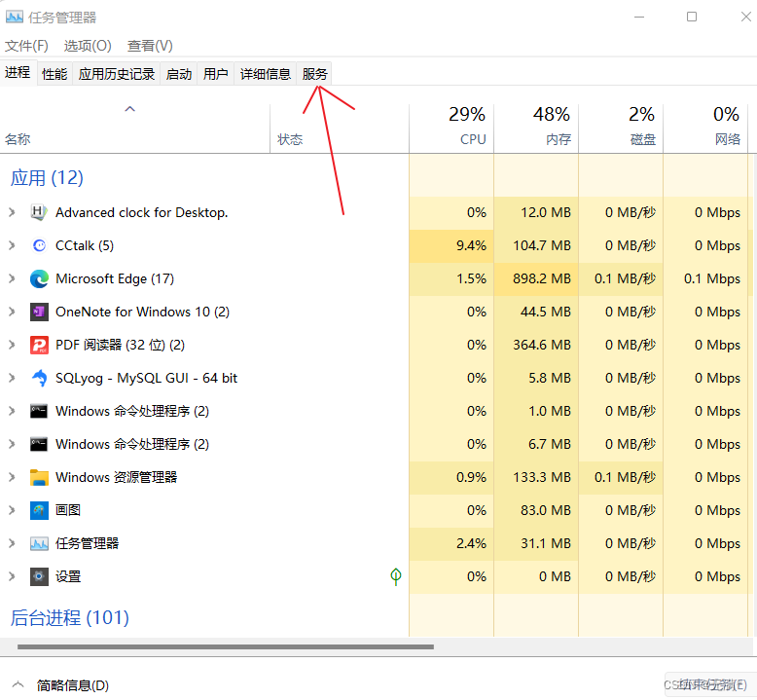Sort by the 名称 column header

pyautogui.click(x=134, y=129)
